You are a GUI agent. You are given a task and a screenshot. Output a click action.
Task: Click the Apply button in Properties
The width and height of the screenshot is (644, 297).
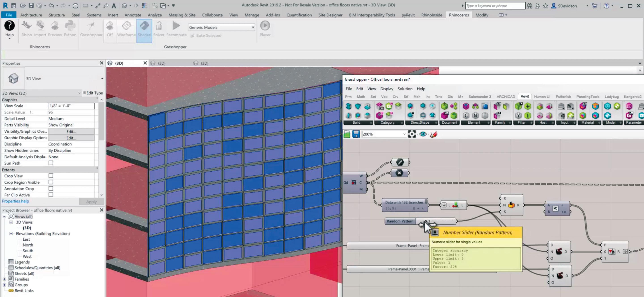(x=91, y=202)
